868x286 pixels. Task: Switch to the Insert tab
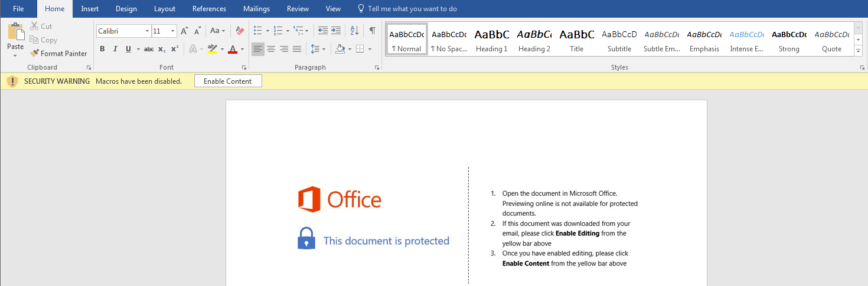coord(90,9)
